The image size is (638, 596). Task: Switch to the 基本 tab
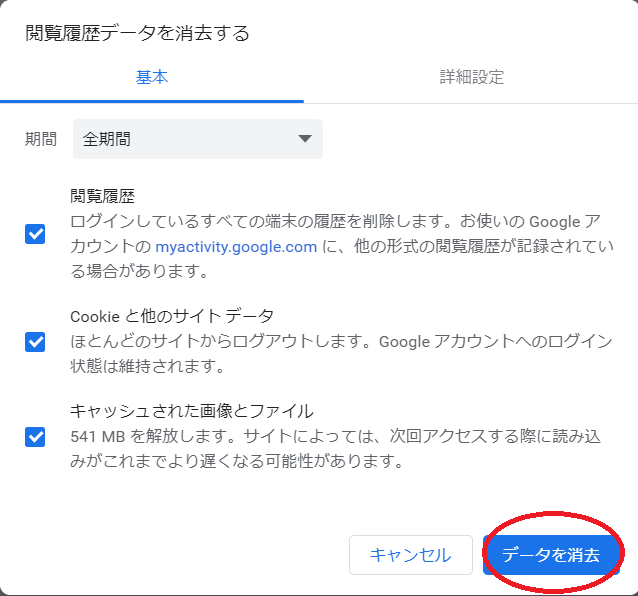(152, 77)
